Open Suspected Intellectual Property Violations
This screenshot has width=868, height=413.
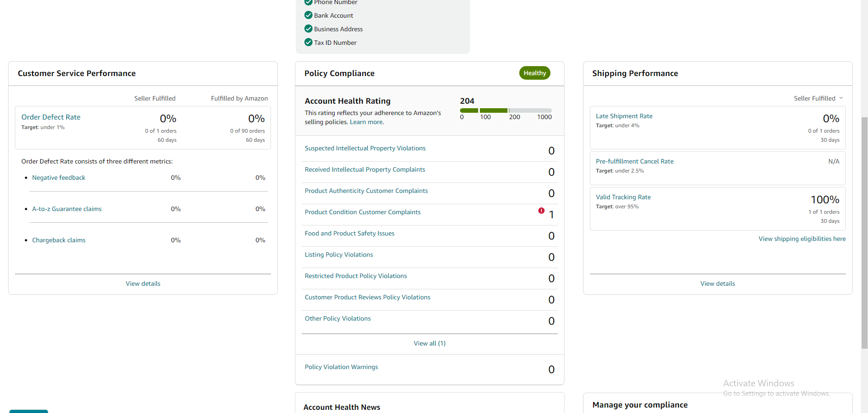click(x=365, y=148)
